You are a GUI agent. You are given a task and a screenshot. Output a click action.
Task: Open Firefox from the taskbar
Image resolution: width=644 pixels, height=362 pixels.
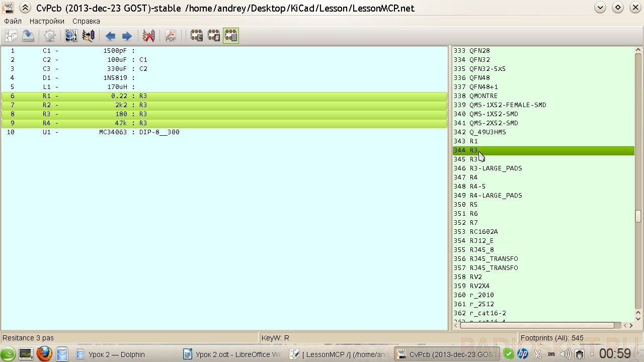(44, 354)
